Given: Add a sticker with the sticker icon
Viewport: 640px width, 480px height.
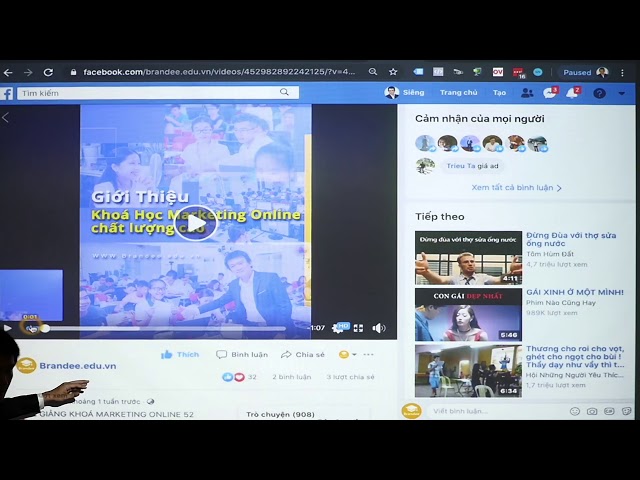Looking at the screenshot, I should click(x=627, y=411).
